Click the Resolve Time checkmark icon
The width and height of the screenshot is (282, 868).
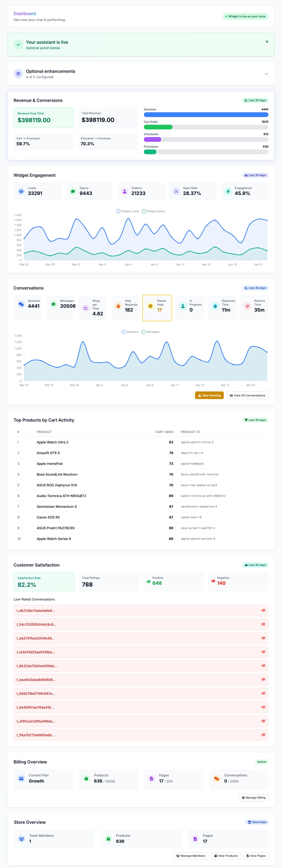pos(247,306)
